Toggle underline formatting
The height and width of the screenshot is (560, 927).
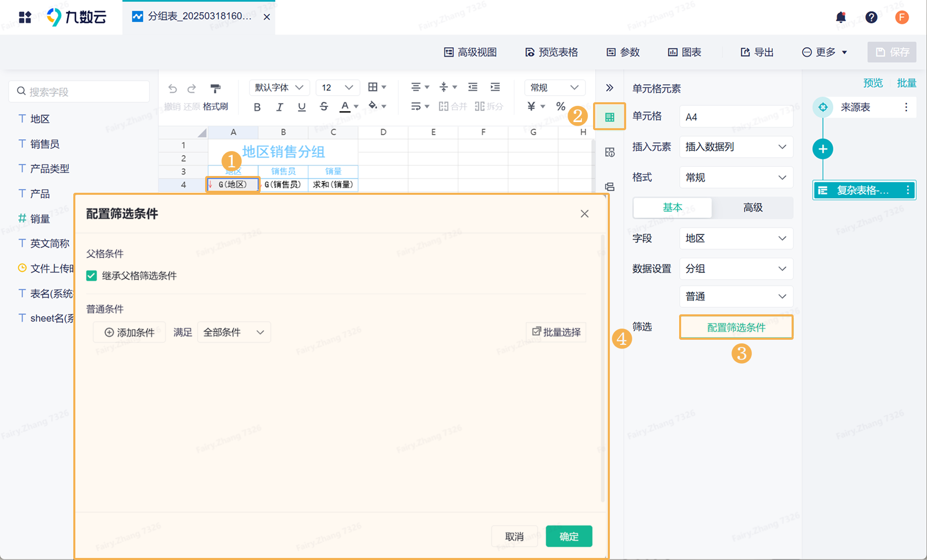point(302,107)
